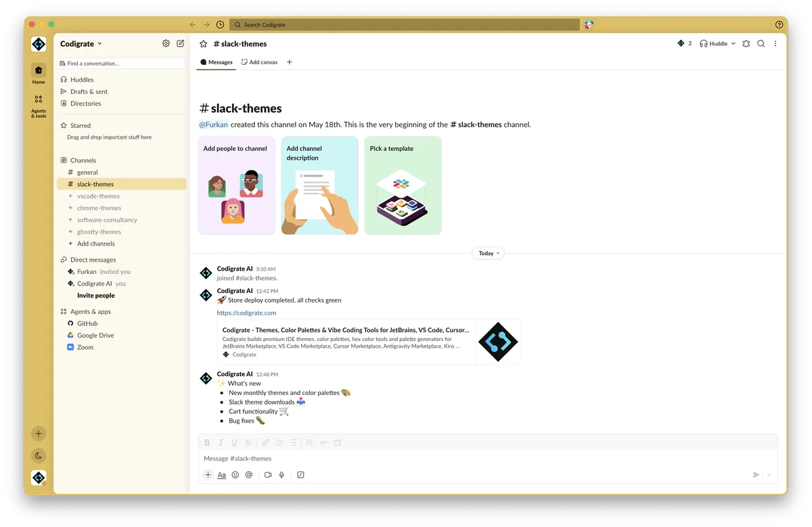
Task: Toggle inline code formatting
Action: [323, 442]
